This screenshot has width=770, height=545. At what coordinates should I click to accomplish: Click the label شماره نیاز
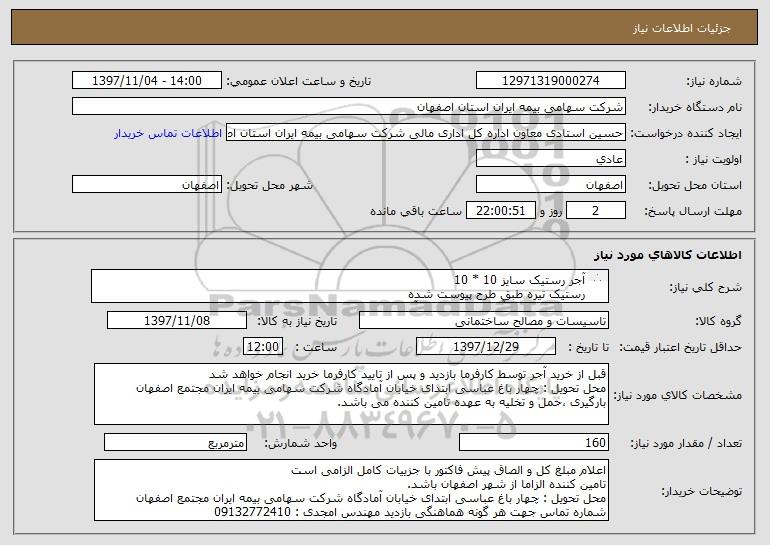[x=714, y=81]
